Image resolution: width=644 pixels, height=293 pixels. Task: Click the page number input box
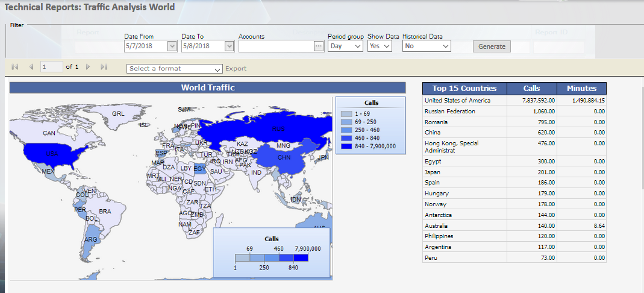pos(51,67)
